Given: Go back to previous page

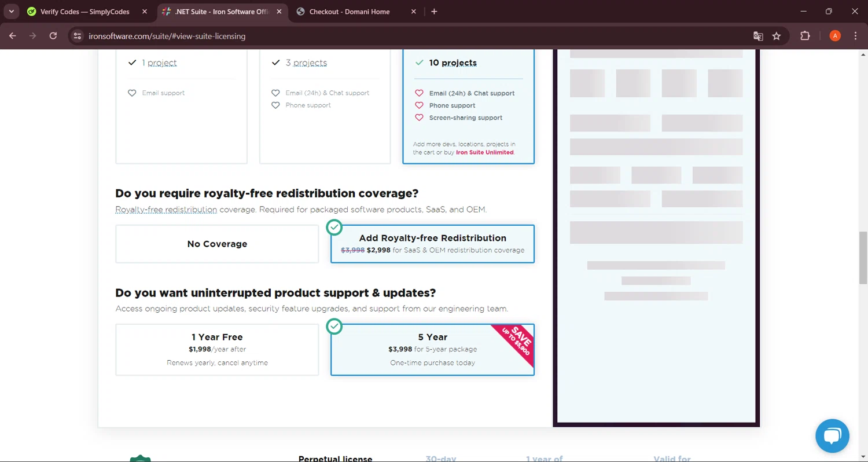Looking at the screenshot, I should (13, 36).
